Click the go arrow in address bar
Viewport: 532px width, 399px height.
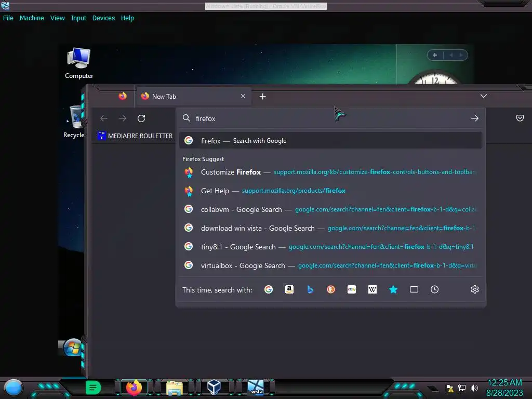(475, 118)
